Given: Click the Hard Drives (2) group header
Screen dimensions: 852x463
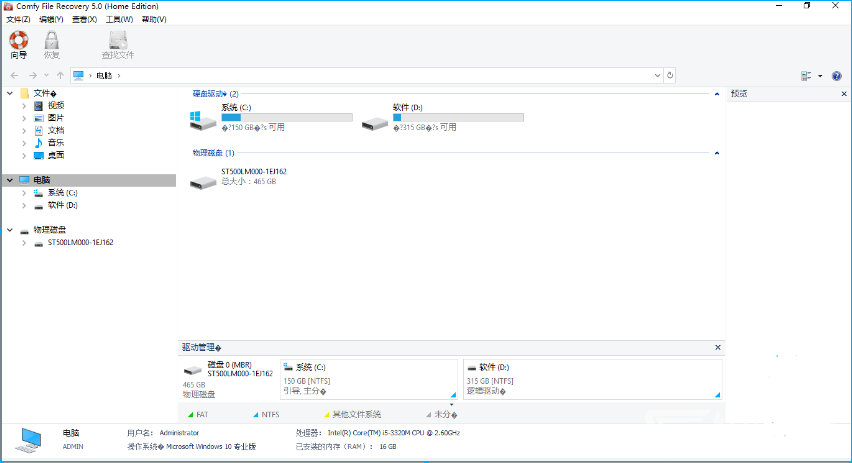Looking at the screenshot, I should pos(215,94).
